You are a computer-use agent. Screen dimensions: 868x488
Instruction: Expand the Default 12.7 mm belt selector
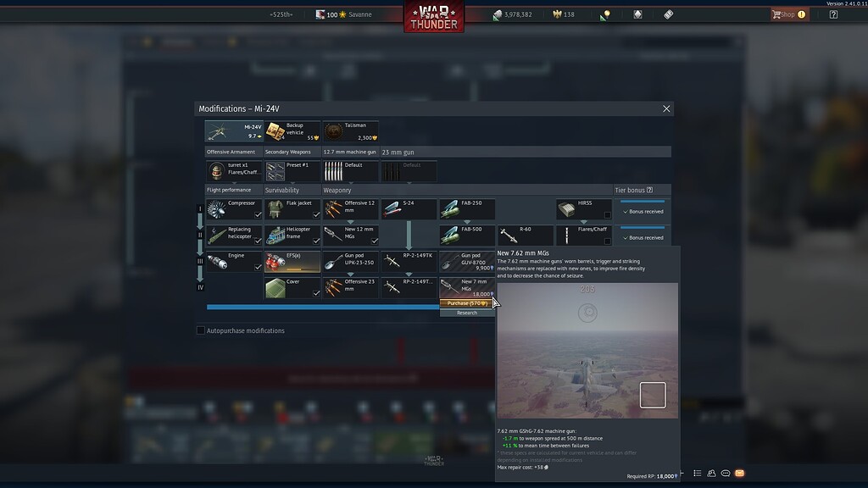pos(350,171)
